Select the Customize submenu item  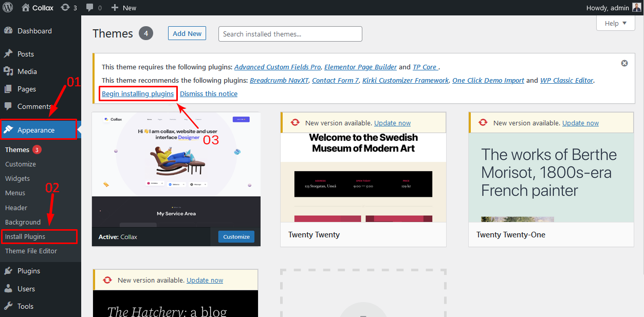tap(21, 164)
